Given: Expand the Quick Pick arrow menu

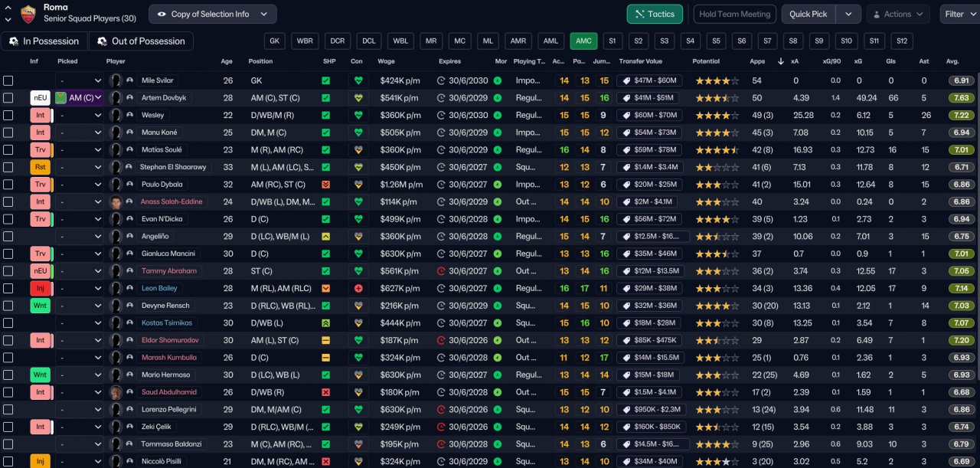Looking at the screenshot, I should [848, 14].
